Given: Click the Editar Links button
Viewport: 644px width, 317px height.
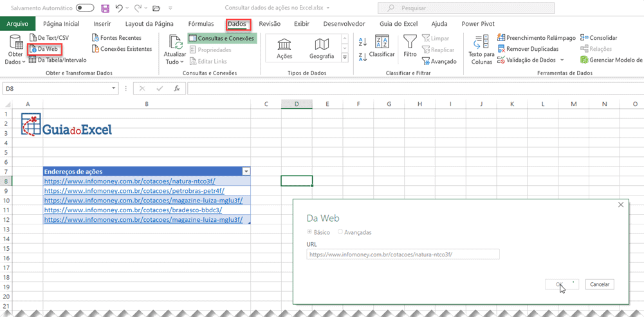Looking at the screenshot, I should (208, 61).
